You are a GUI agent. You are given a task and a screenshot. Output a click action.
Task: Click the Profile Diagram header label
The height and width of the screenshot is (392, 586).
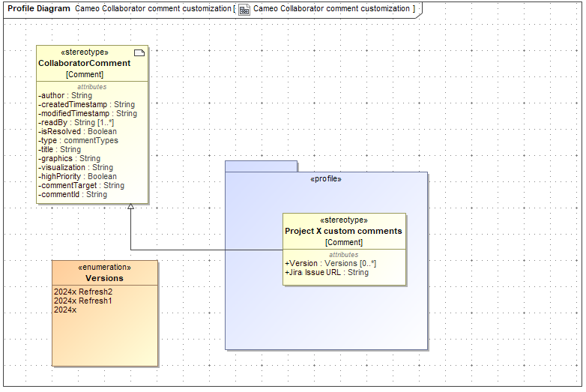(39, 9)
